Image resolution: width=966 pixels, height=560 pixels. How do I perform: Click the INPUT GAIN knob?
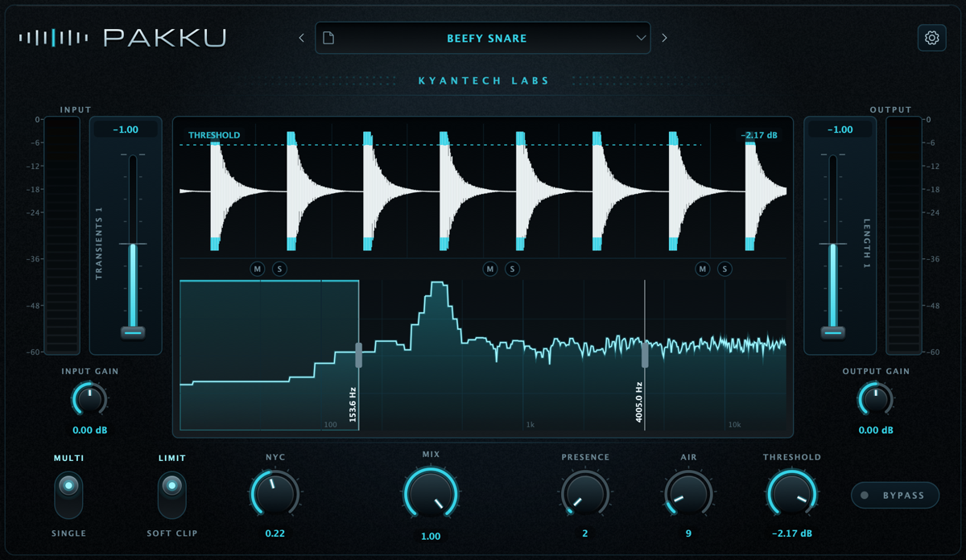(x=89, y=400)
